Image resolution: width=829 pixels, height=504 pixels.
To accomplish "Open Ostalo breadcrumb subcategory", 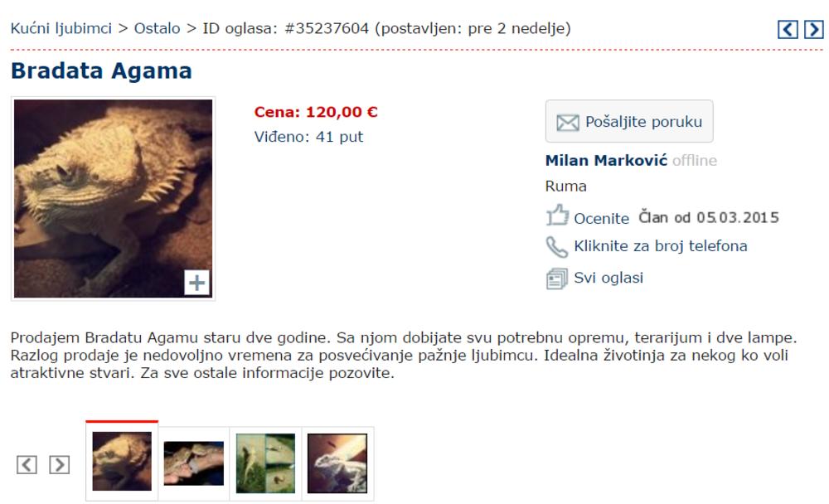I will tap(157, 28).
